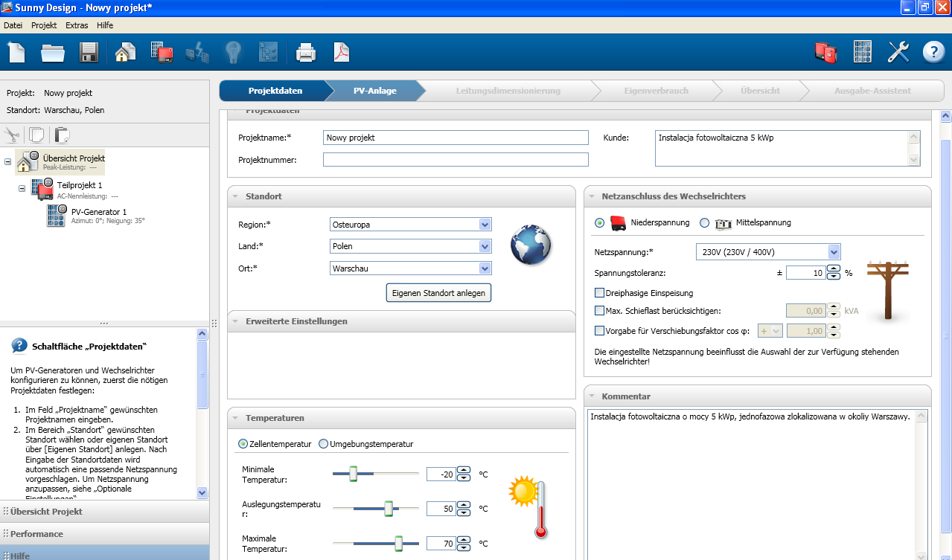The image size is (952, 560).
Task: Collapse Netzanschluss des Wechselrichters section
Action: [592, 196]
